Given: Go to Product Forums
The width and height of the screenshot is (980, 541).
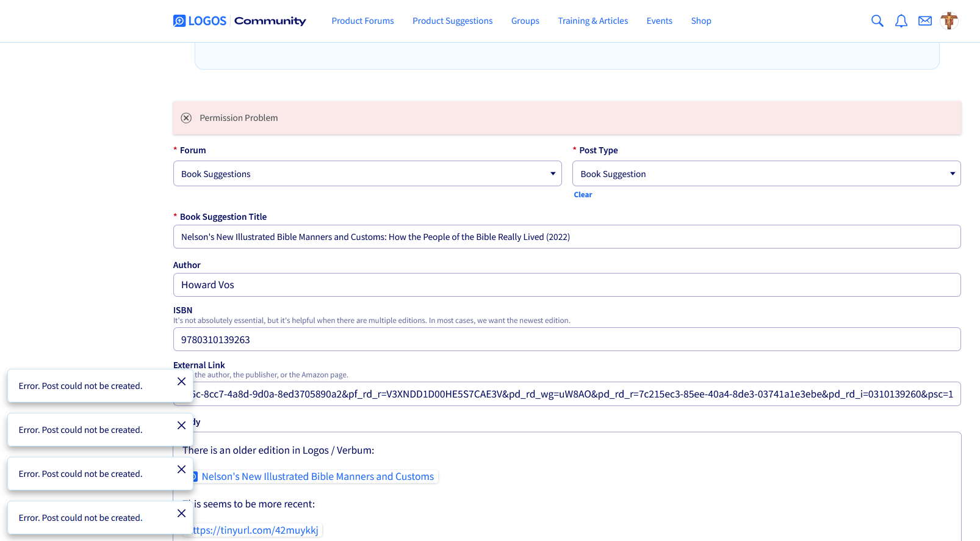Looking at the screenshot, I should tap(362, 21).
